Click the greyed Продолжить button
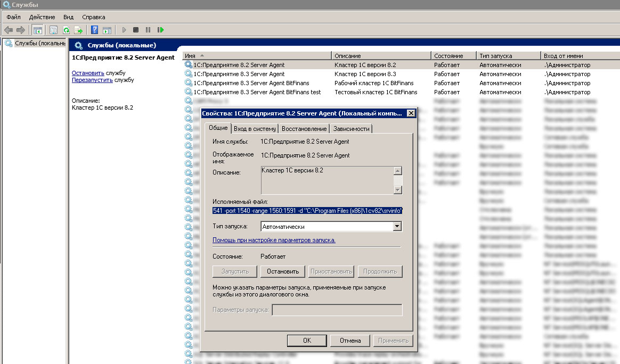This screenshot has height=364, width=620. [x=380, y=271]
